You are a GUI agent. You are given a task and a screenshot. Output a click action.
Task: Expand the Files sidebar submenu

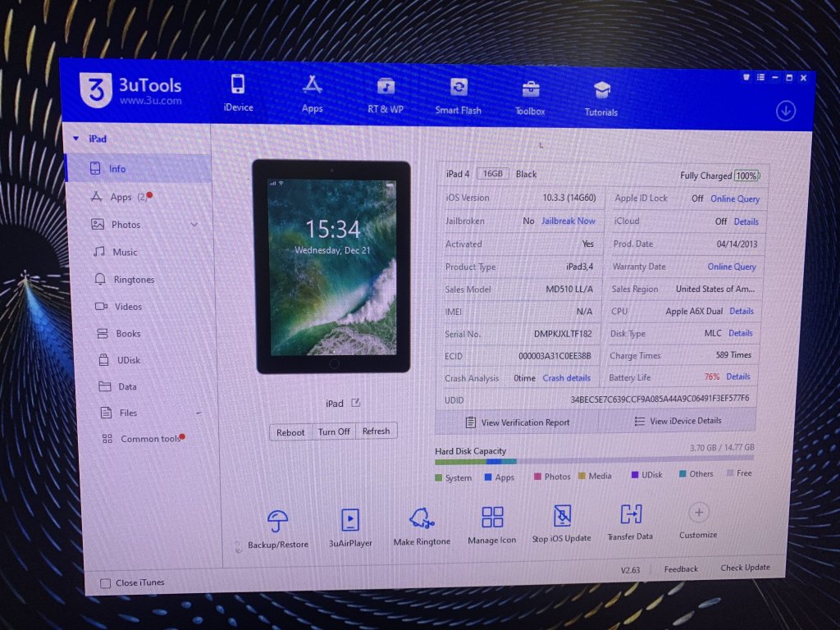[x=199, y=413]
